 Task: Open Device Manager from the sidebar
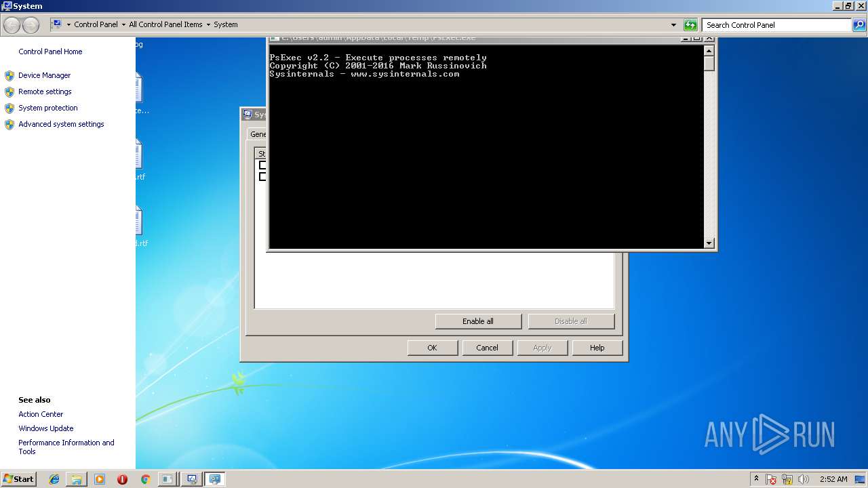(x=44, y=75)
